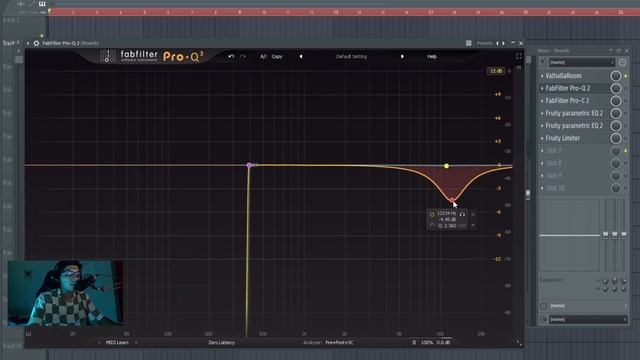Click the ValhallaRoom mix level knob
Viewport: 640px width, 360px height.
click(616, 76)
